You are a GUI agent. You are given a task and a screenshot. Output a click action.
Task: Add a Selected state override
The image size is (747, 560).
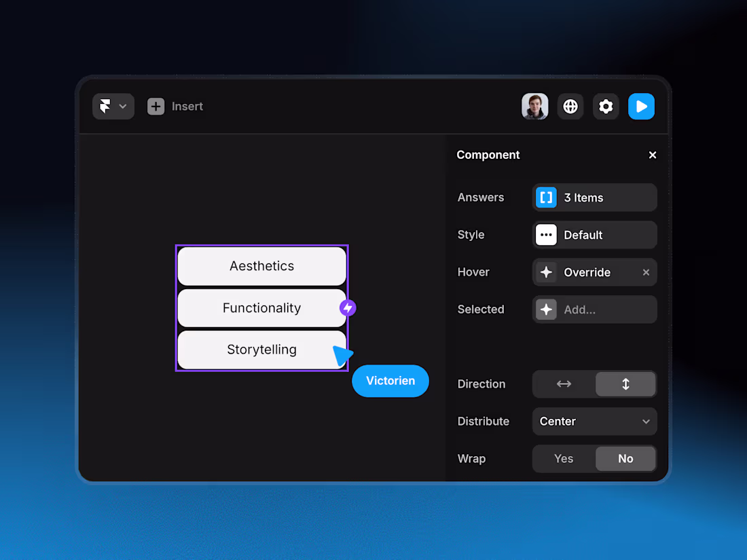point(594,309)
